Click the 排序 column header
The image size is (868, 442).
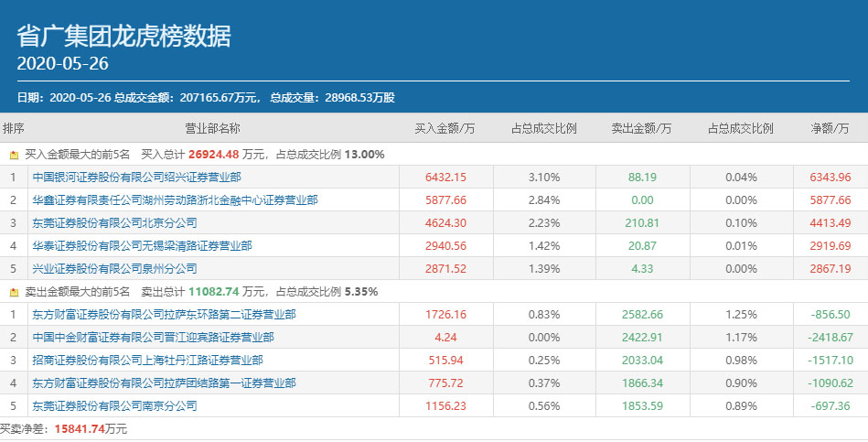pos(14,128)
